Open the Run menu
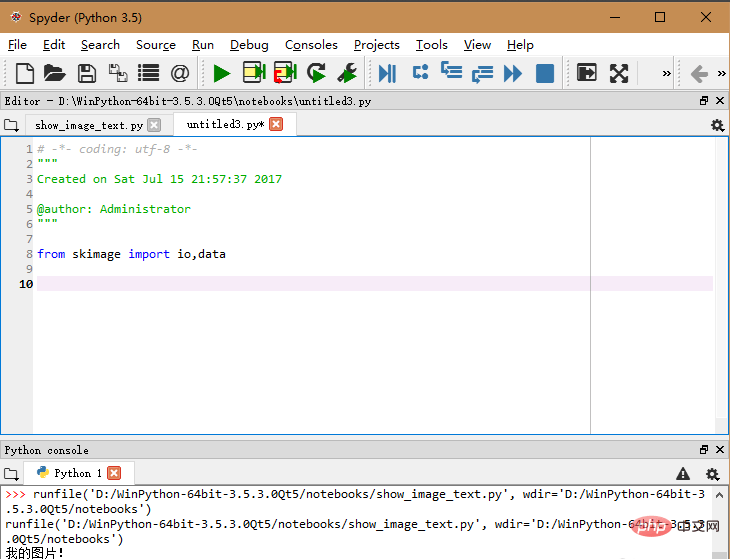The height and width of the screenshot is (559, 730). point(203,45)
